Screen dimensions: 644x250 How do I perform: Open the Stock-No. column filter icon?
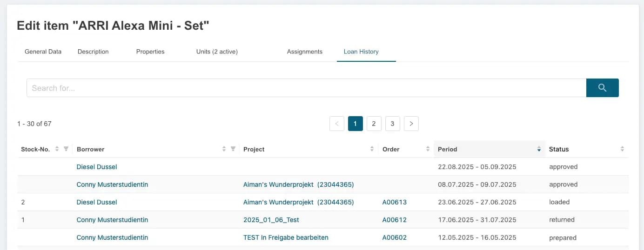(66, 149)
